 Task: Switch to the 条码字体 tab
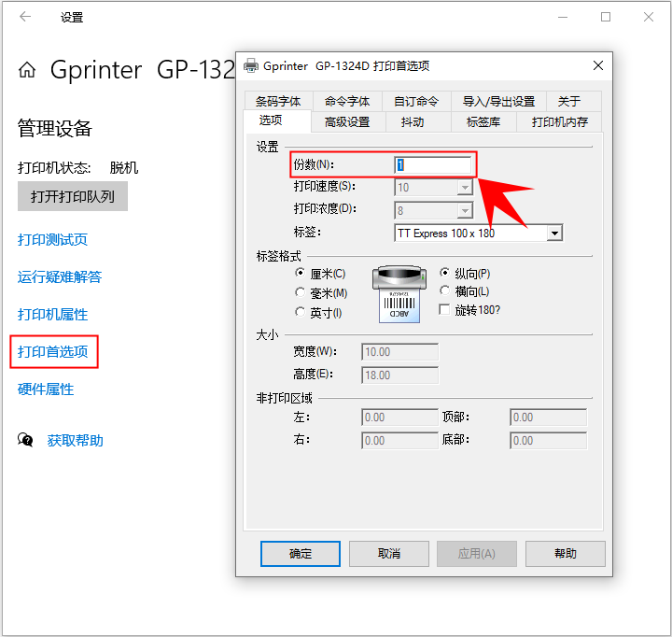tap(278, 101)
